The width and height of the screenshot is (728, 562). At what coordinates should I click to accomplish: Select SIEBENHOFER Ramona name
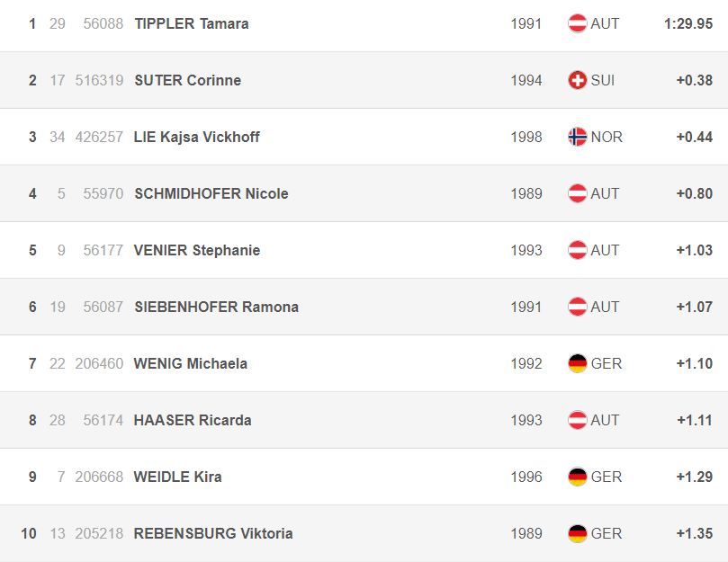coord(216,307)
